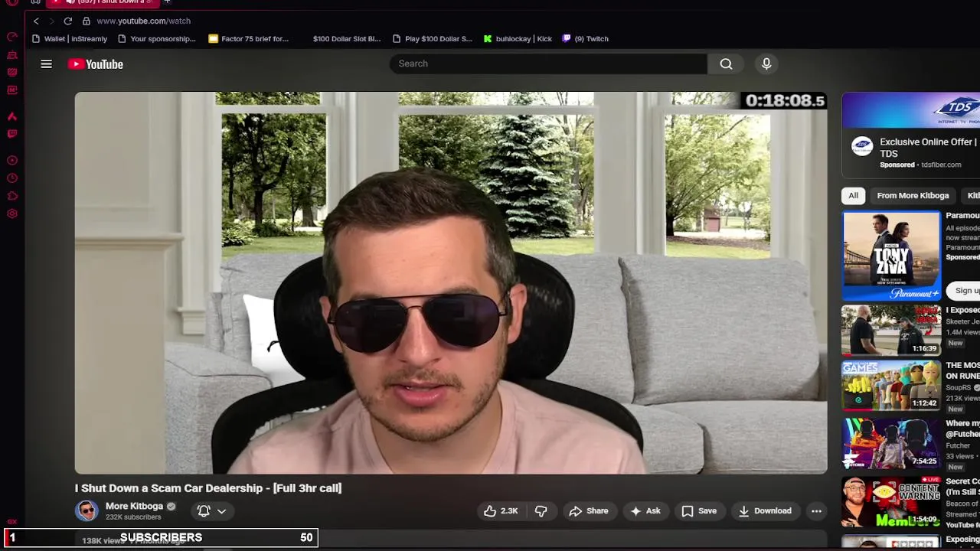The height and width of the screenshot is (551, 980).
Task: Start voice search with microphone icon
Action: click(x=766, y=64)
